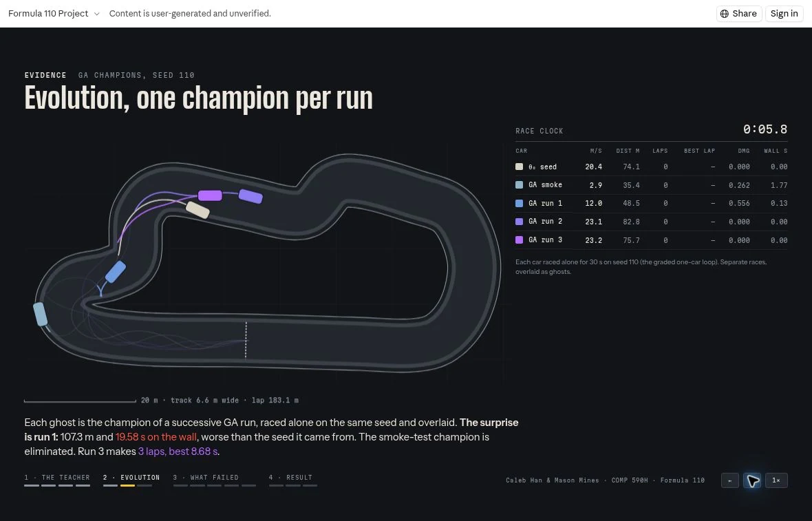The image size is (812, 521).
Task: Click the Sign in button
Action: tap(784, 14)
